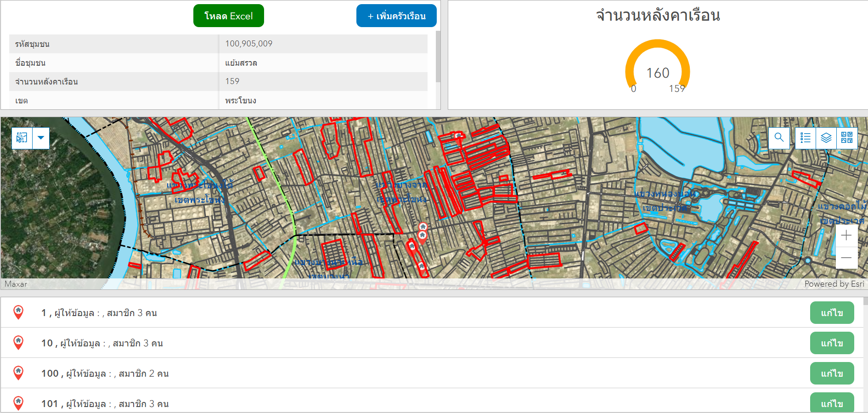Open the Powered by Esri attribution link

tap(834, 284)
